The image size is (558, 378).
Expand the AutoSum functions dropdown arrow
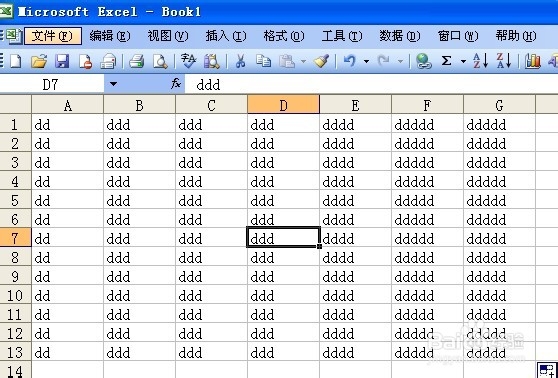(463, 62)
